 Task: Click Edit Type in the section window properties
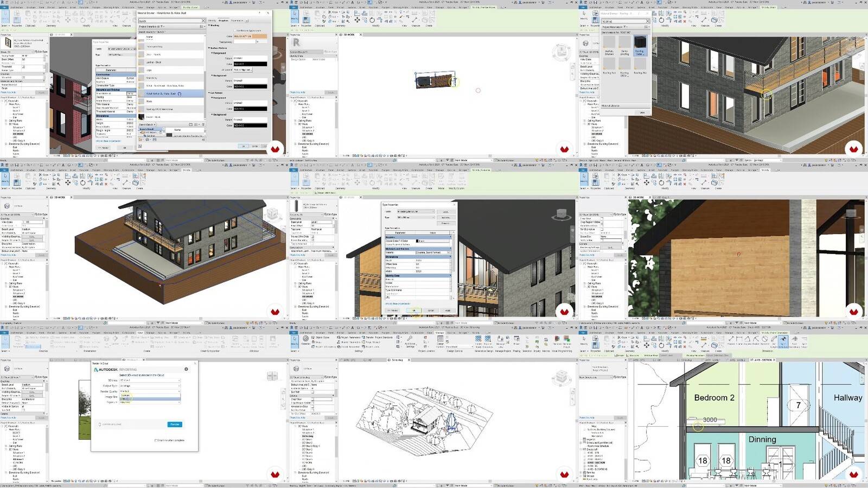[620, 377]
